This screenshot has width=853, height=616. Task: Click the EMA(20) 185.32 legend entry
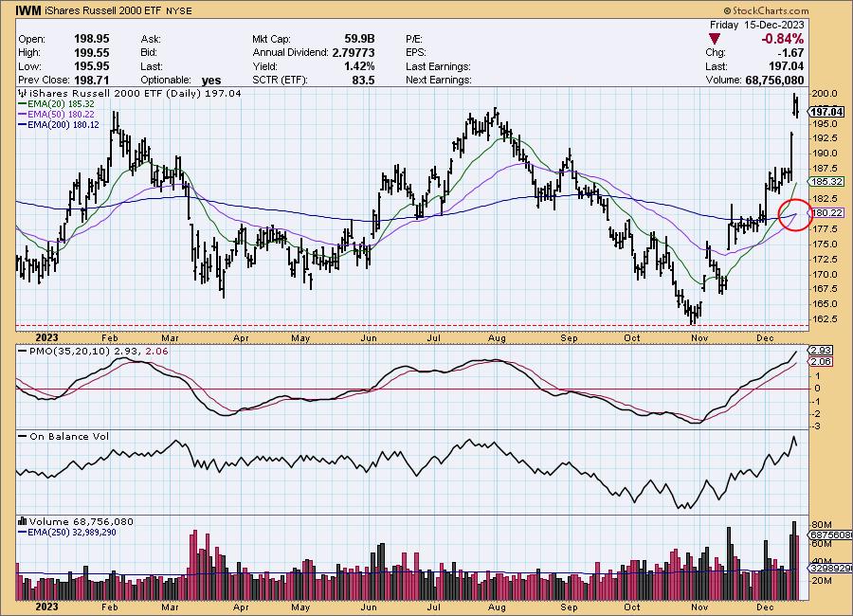click(61, 103)
